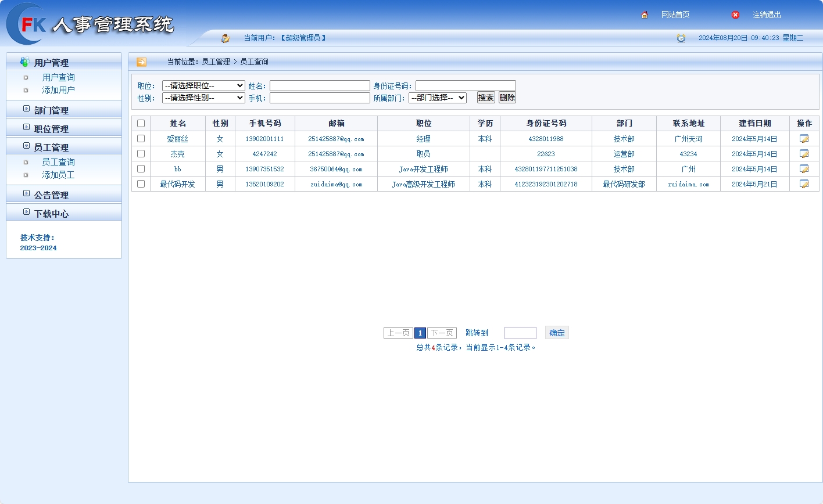Click ID number 432801197711251038
The image size is (823, 504).
tap(546, 169)
